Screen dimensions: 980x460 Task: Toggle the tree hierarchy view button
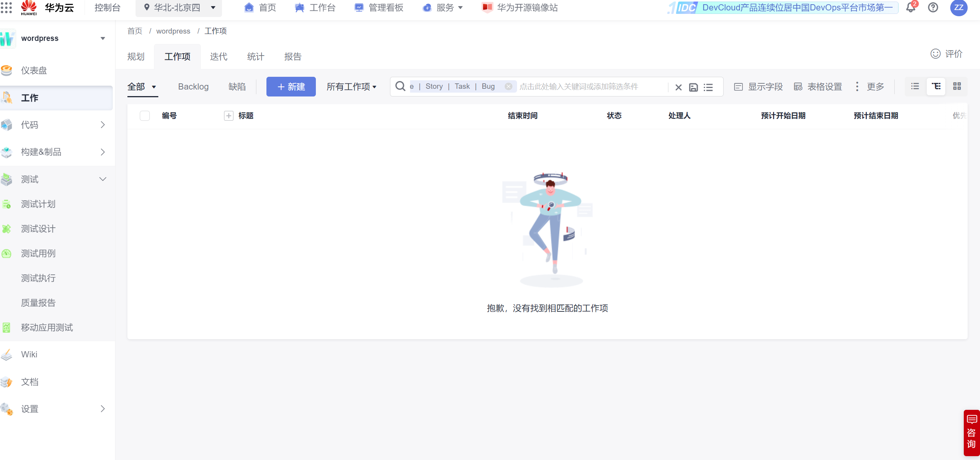pos(936,86)
